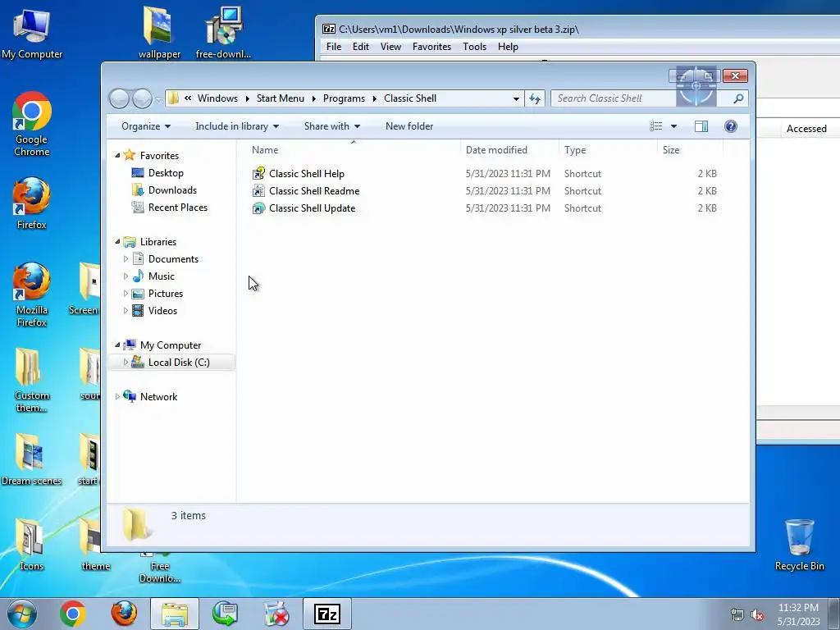840x630 pixels.
Task: Sort by the Date modified column header
Action: (509, 150)
